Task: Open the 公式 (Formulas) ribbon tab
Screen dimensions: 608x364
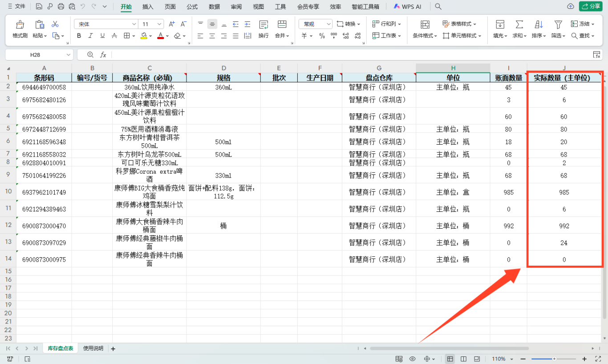Action: (192, 7)
